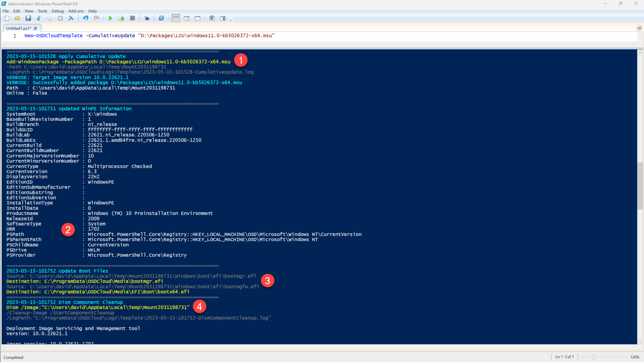This screenshot has width=644, height=362.
Task: Expand the toolbar overflow options arrow
Action: tap(230, 21)
